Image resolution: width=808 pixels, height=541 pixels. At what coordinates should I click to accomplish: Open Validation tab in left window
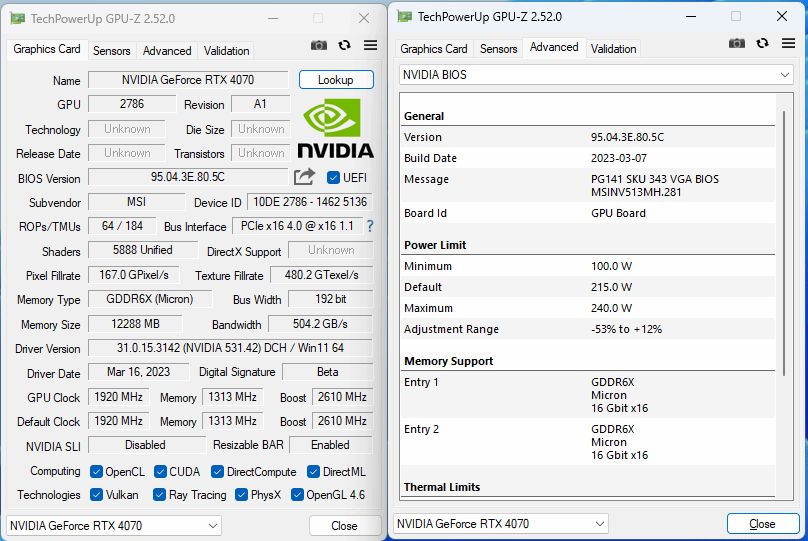226,50
